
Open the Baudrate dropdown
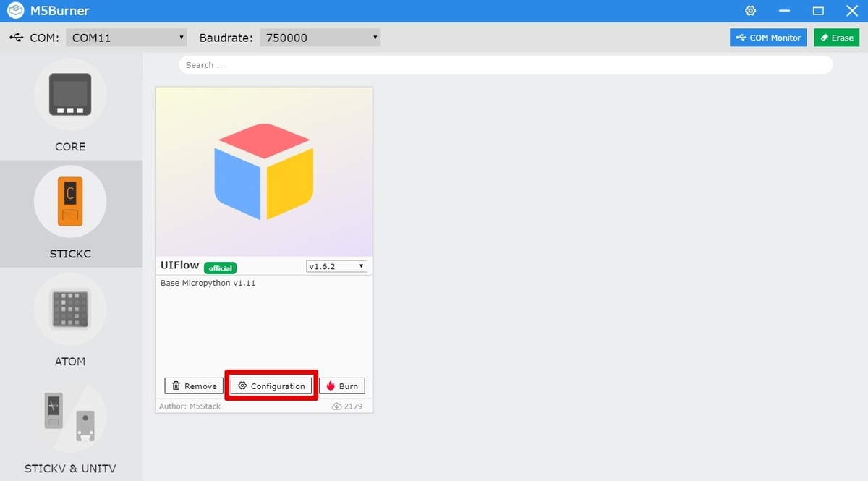point(320,38)
